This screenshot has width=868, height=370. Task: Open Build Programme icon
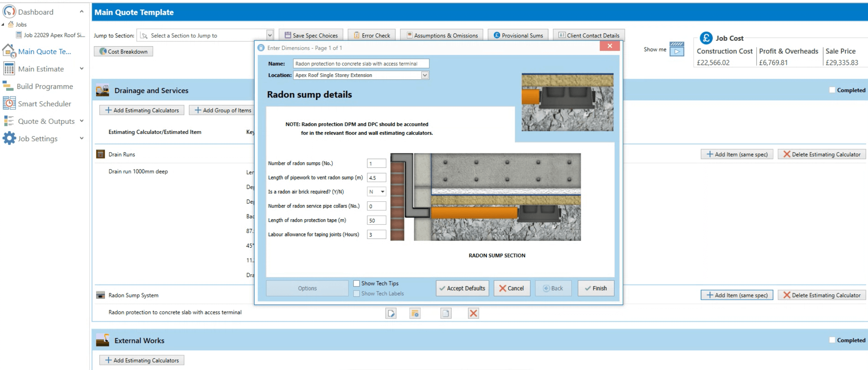coord(8,86)
